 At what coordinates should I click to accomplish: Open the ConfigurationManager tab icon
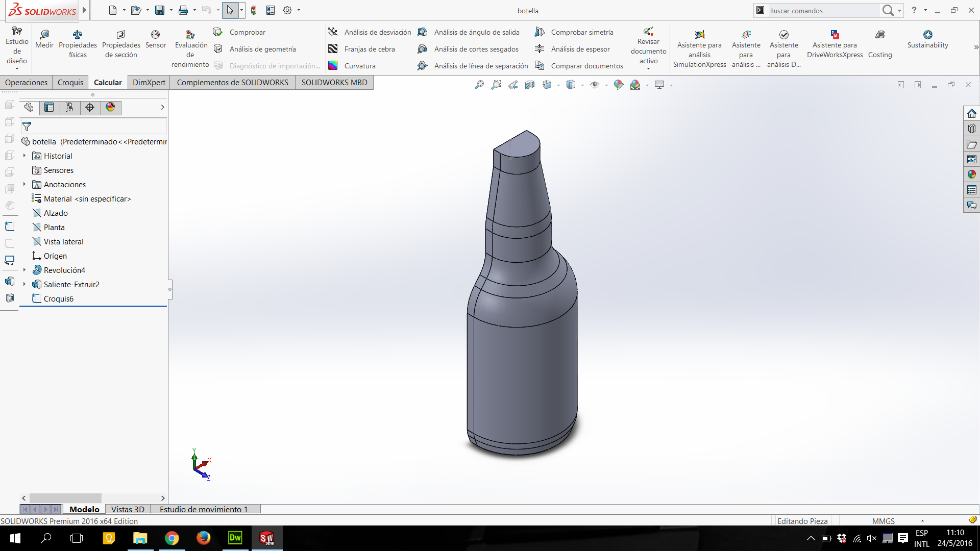coord(69,107)
